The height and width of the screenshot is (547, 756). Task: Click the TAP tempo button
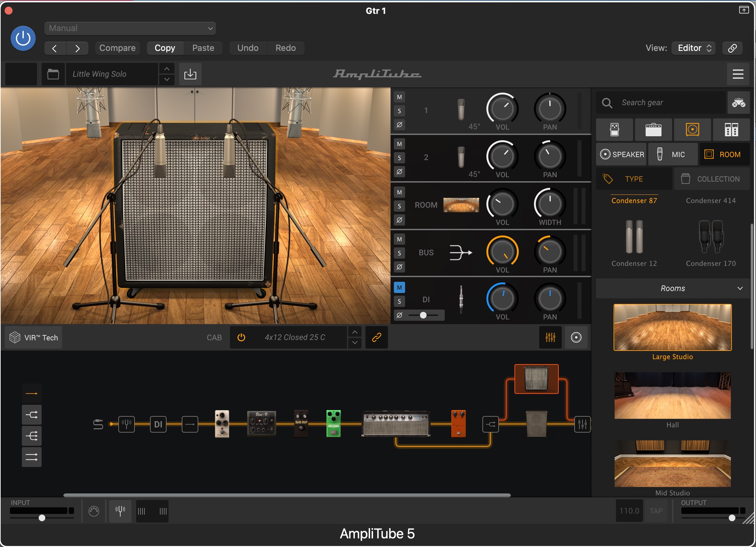point(656,511)
